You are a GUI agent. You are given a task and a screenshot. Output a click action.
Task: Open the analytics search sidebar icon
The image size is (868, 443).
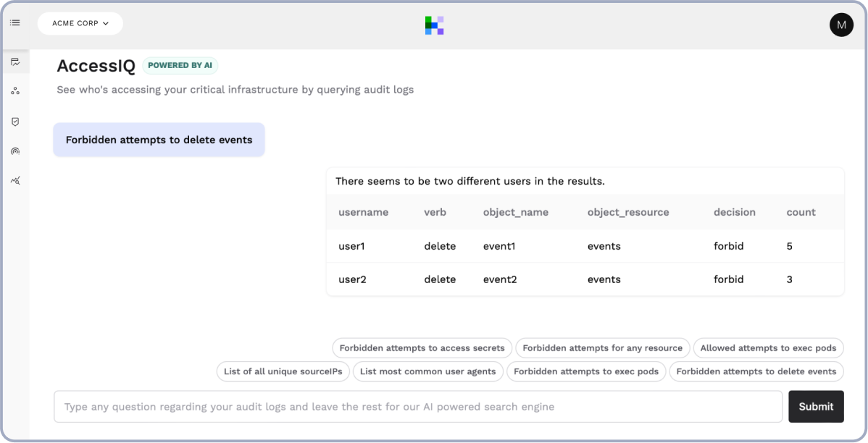[x=15, y=180]
